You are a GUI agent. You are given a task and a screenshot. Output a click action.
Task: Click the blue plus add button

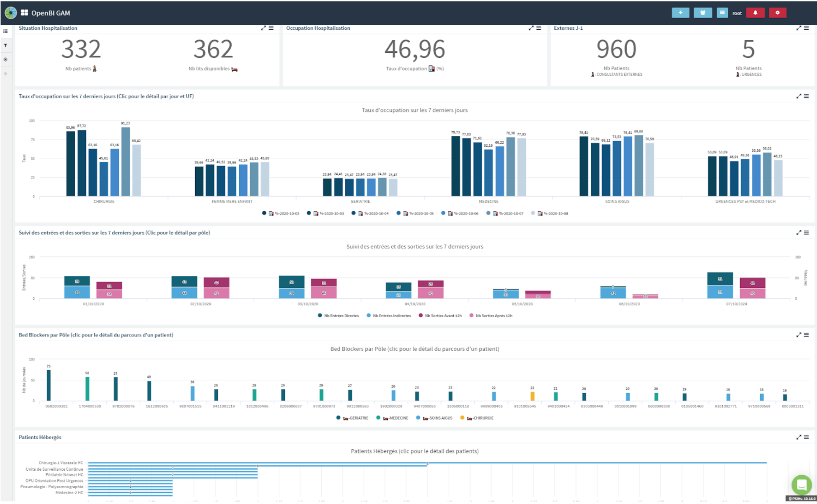point(680,13)
